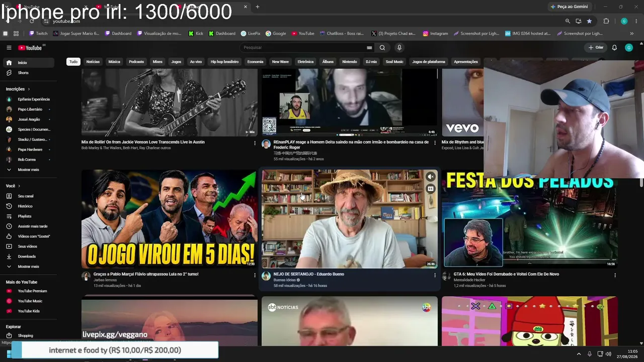
Task: Open volume control in system tray
Action: click(608, 354)
